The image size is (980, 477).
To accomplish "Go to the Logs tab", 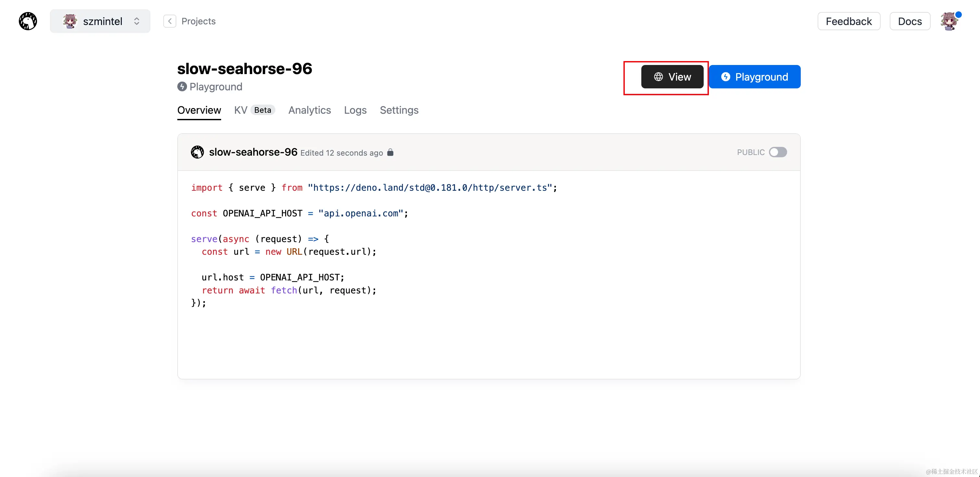I will click(x=355, y=110).
